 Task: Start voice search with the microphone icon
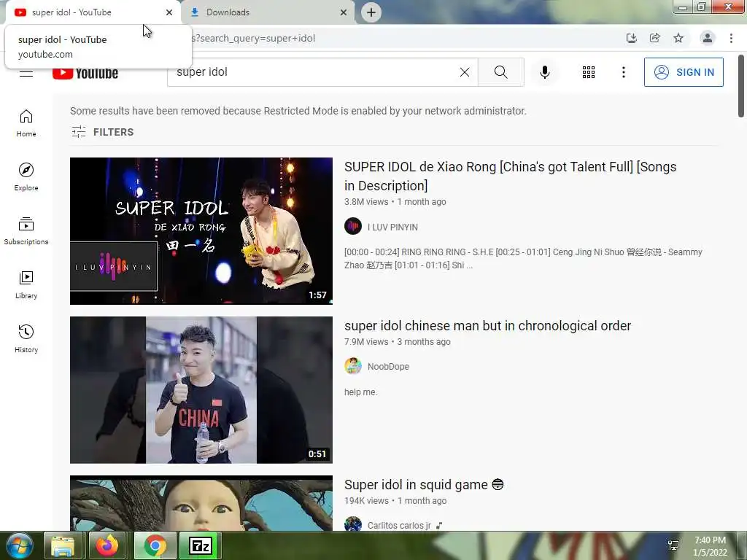(545, 72)
